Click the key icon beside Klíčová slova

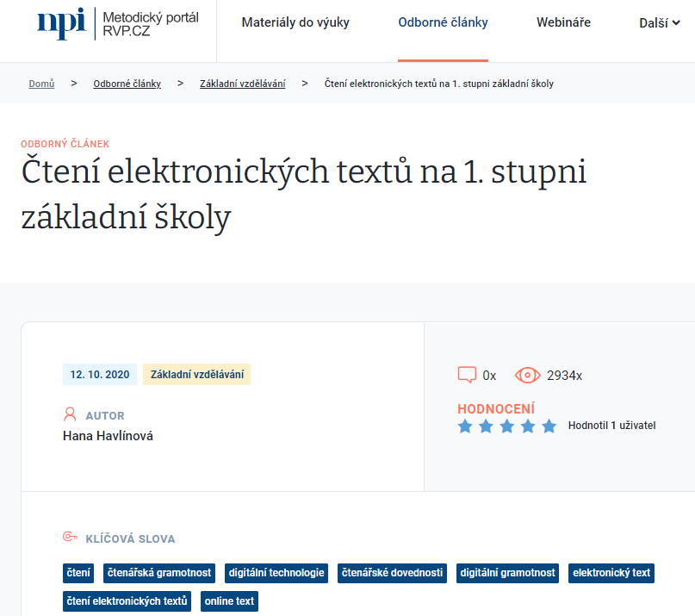(x=71, y=538)
